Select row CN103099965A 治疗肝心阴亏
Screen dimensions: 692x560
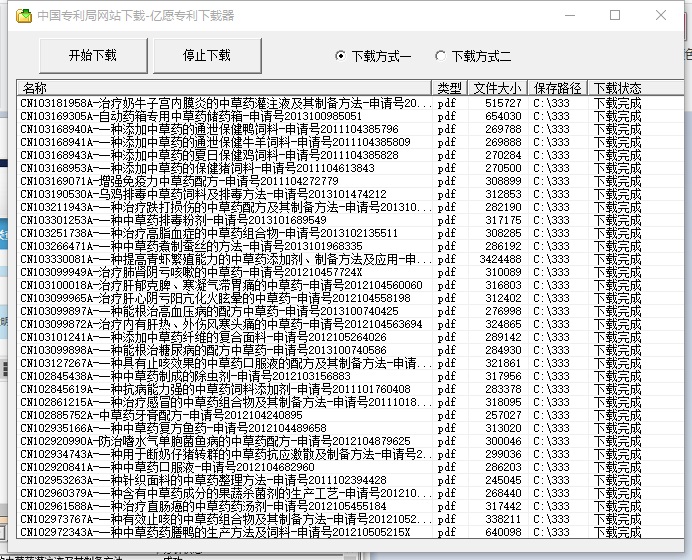pyautogui.click(x=350, y=298)
